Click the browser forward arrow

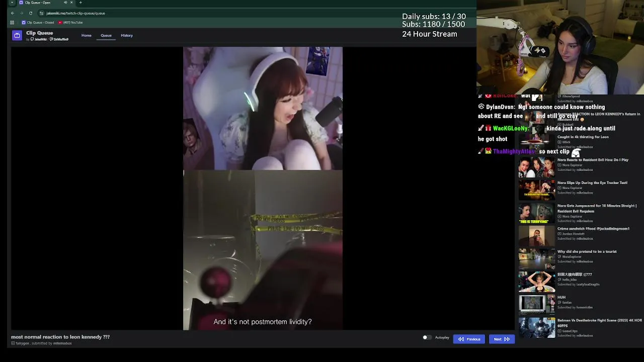(22, 13)
